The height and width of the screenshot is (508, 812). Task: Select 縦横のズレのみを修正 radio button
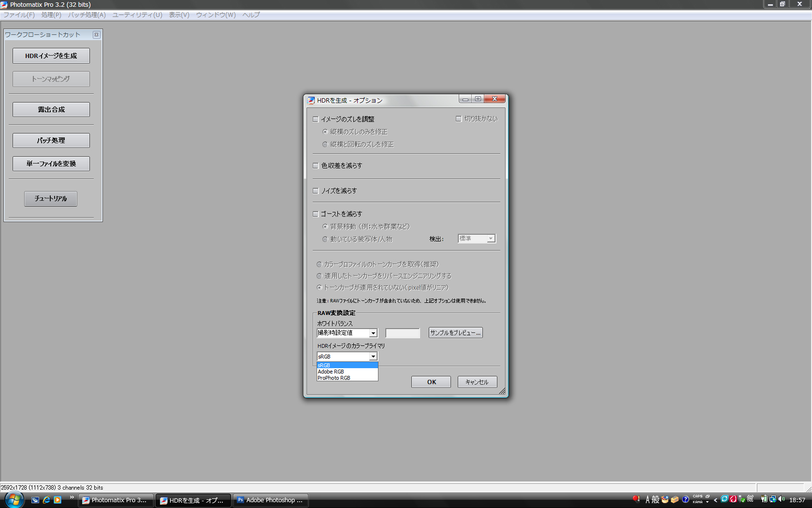[325, 132]
